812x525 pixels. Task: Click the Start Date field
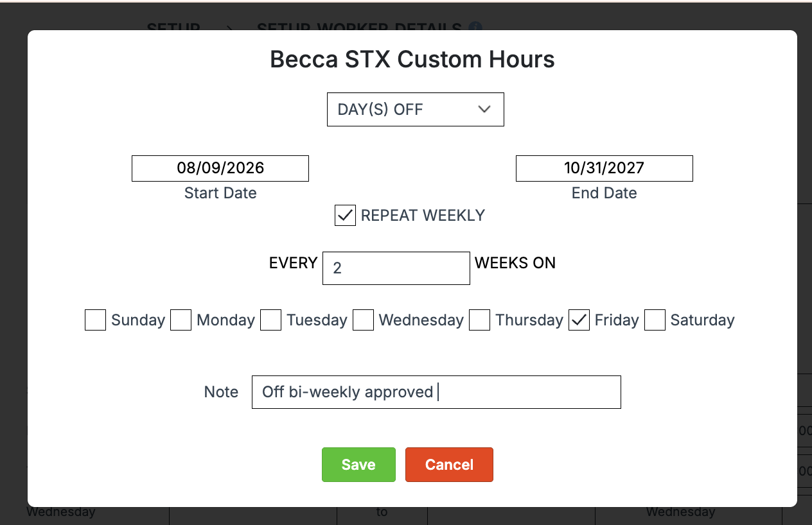220,168
